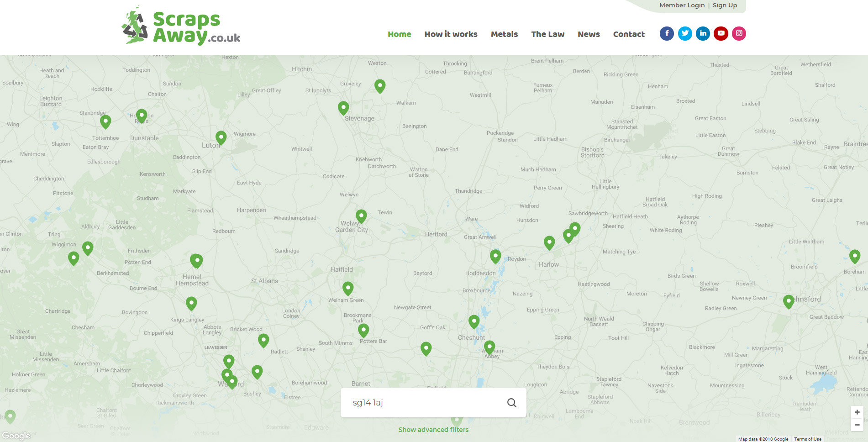
Task: Open the YouTube social icon
Action: pyautogui.click(x=721, y=33)
